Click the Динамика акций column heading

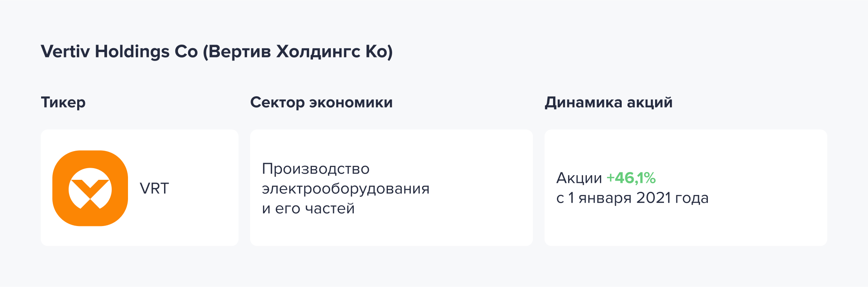point(609,102)
